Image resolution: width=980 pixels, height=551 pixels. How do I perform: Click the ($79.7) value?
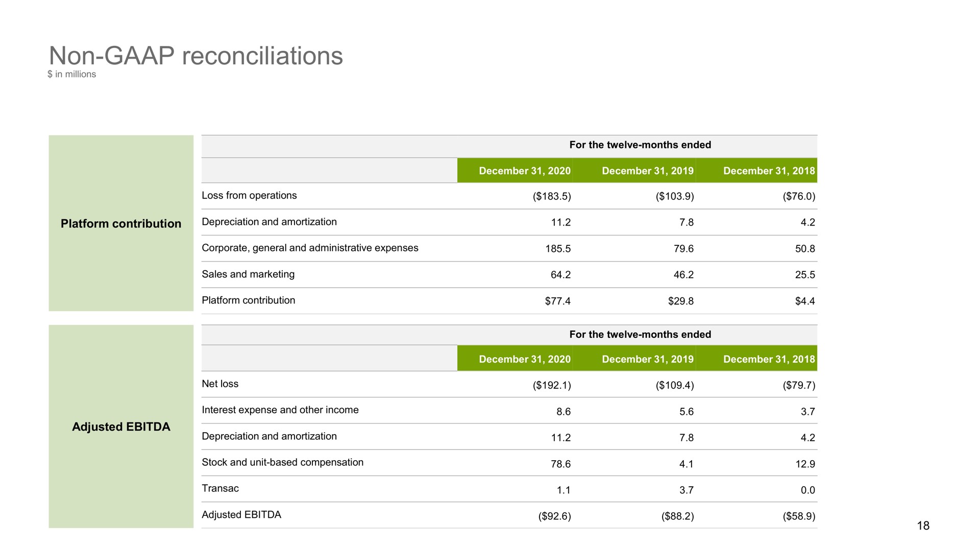[799, 385]
